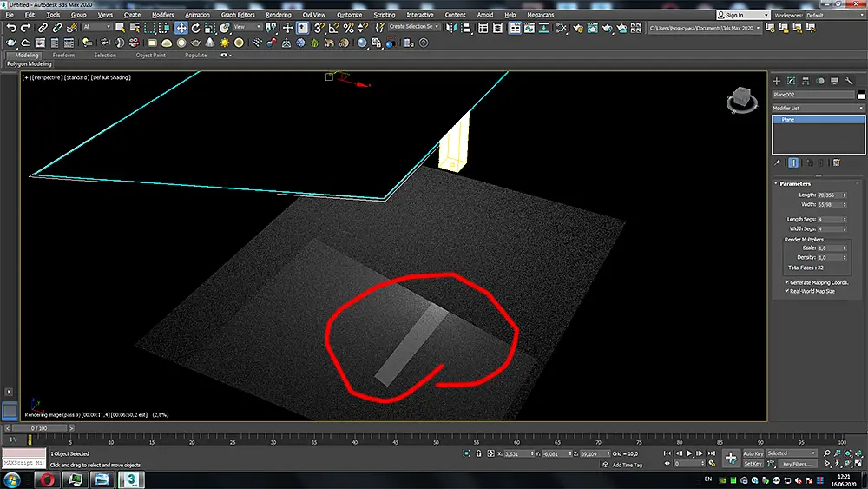Switch to the Object Paint ribbon tab
868x489 pixels.
150,56
